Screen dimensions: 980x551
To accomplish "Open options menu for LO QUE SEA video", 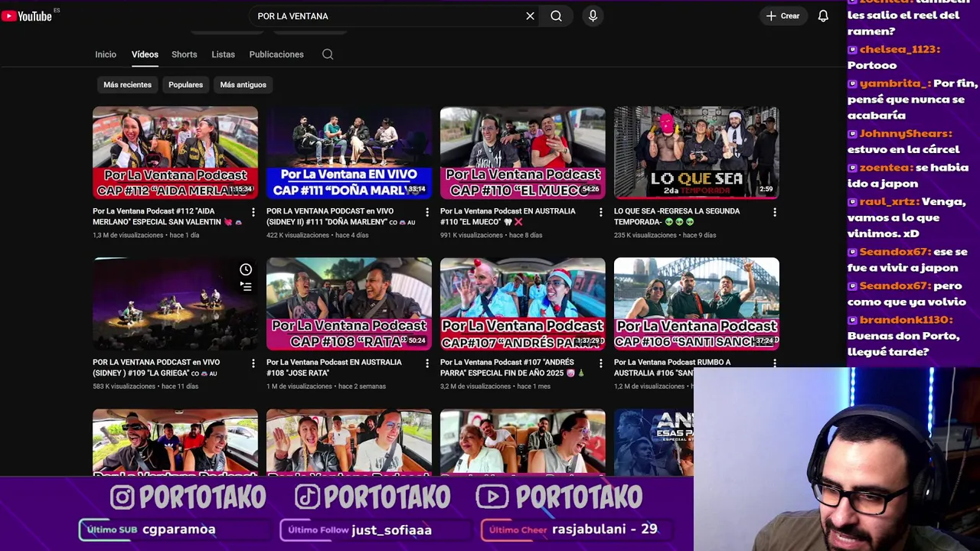I will pyautogui.click(x=775, y=212).
